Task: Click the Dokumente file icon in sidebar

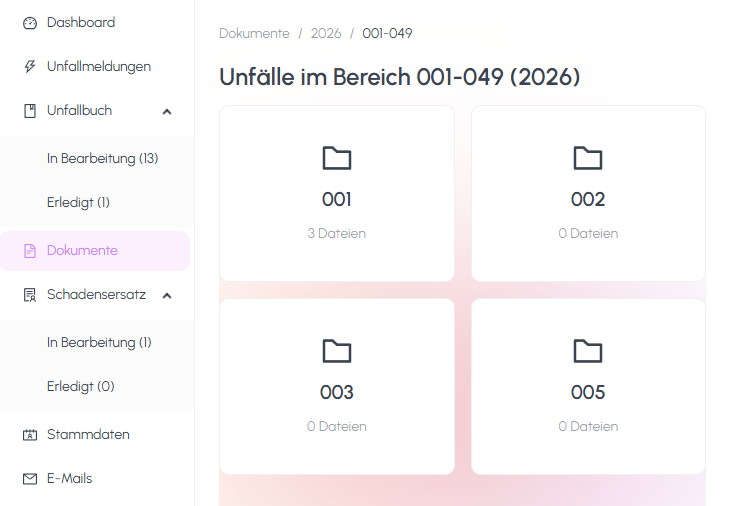Action: pos(29,251)
